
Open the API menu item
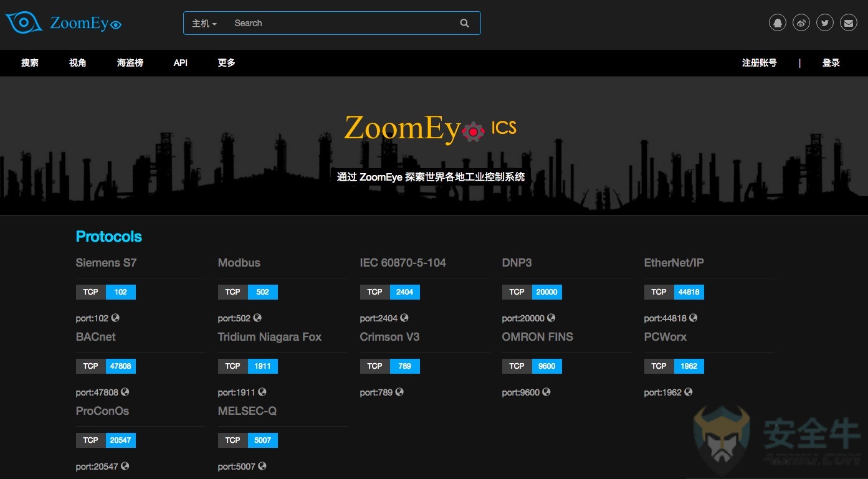coord(181,63)
